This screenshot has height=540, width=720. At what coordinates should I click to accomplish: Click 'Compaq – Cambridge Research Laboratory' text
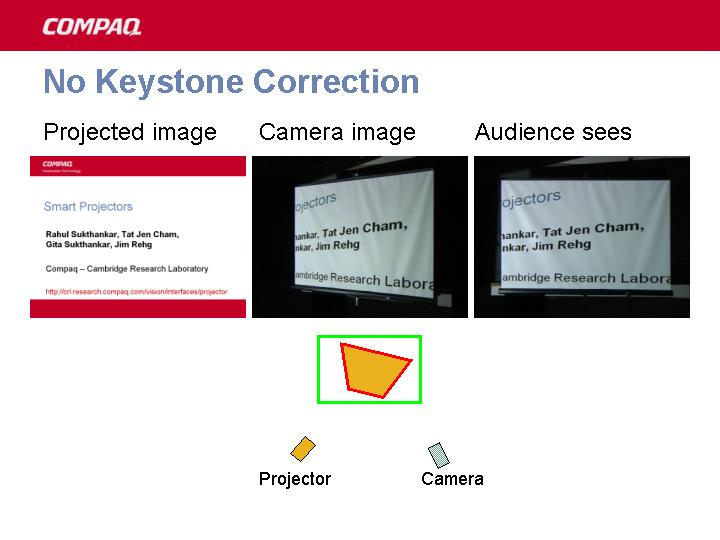tap(127, 268)
